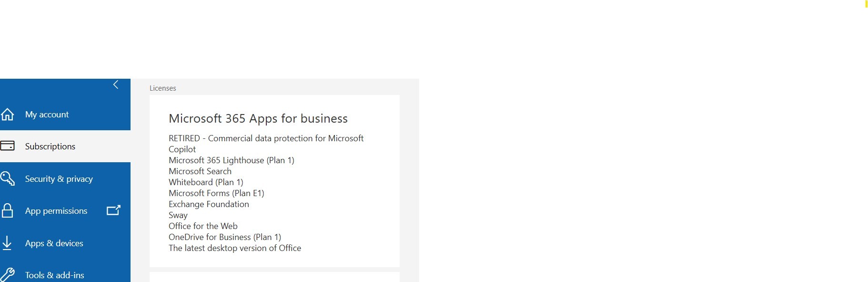The width and height of the screenshot is (868, 282).
Task: Click the Microsoft Search entry
Action: click(200, 171)
